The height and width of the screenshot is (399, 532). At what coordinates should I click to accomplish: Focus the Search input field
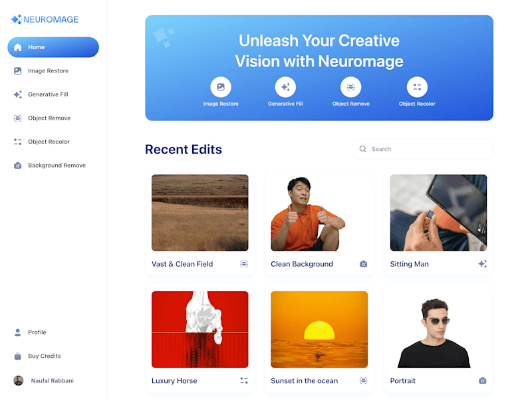click(423, 149)
